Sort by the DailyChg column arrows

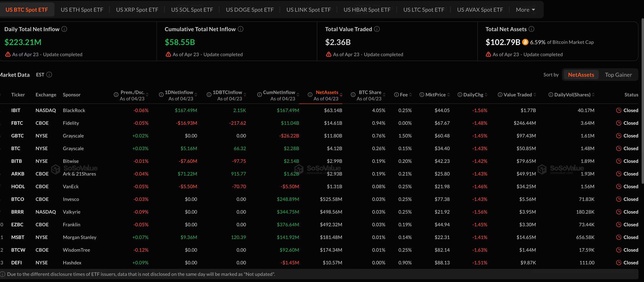point(486,95)
